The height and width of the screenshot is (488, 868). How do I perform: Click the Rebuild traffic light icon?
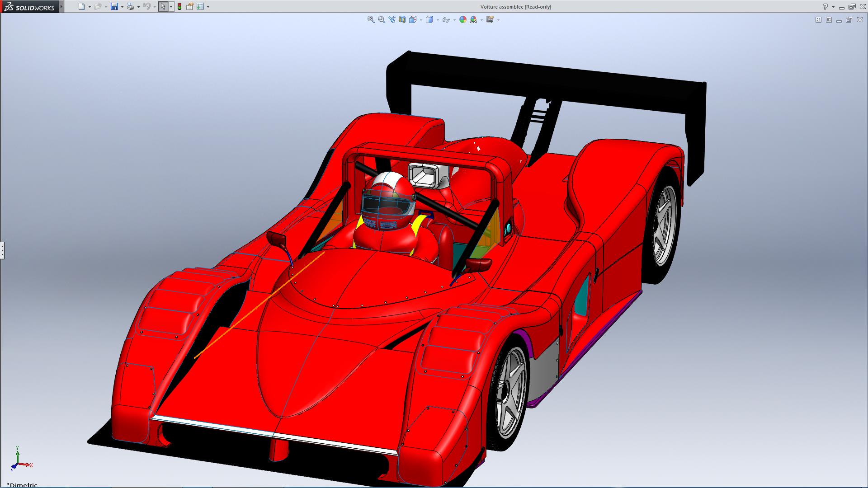click(x=179, y=6)
